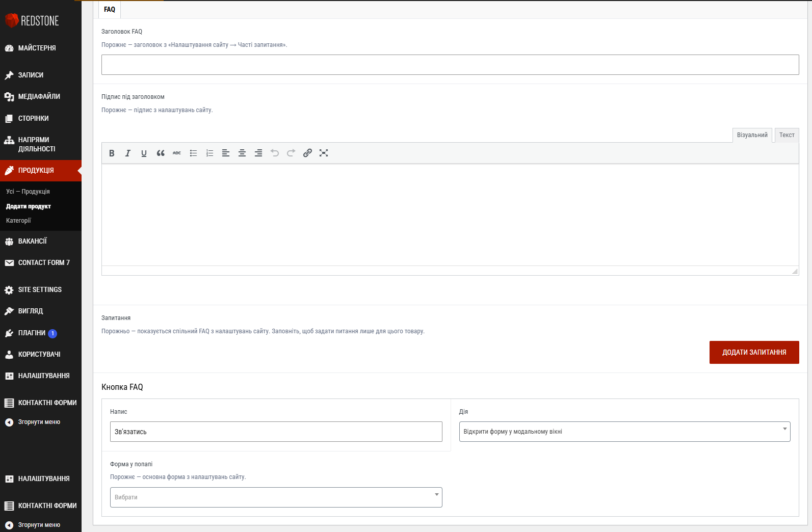
Task: Apply italic formatting in the editor
Action: point(128,153)
